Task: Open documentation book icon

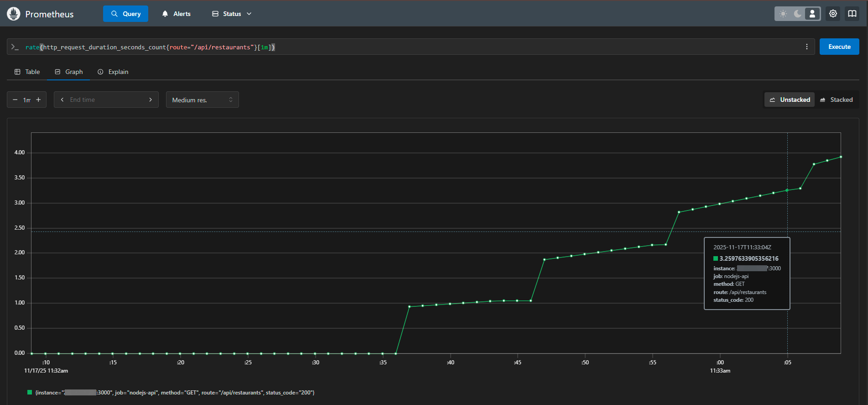Action: (852, 14)
